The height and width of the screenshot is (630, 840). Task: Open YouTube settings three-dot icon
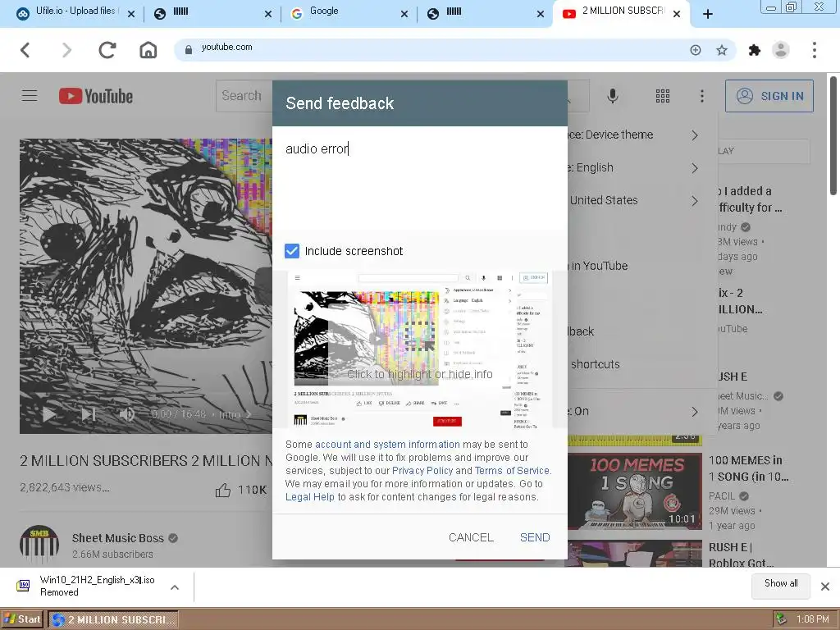[x=702, y=96]
